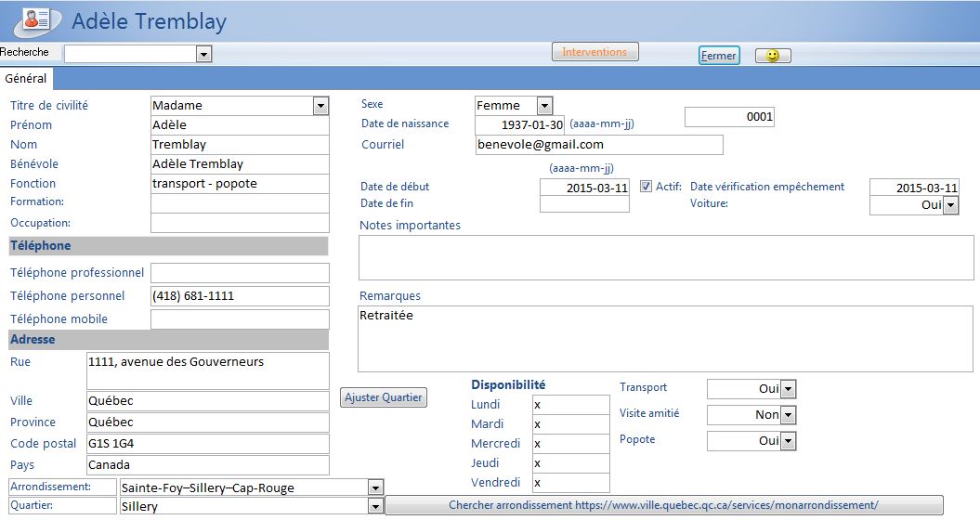Click the empty Occupation field

pyautogui.click(x=240, y=223)
